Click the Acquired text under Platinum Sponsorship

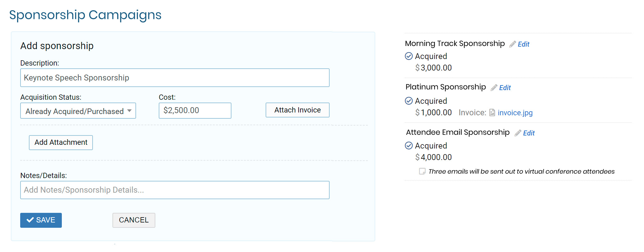click(x=431, y=101)
